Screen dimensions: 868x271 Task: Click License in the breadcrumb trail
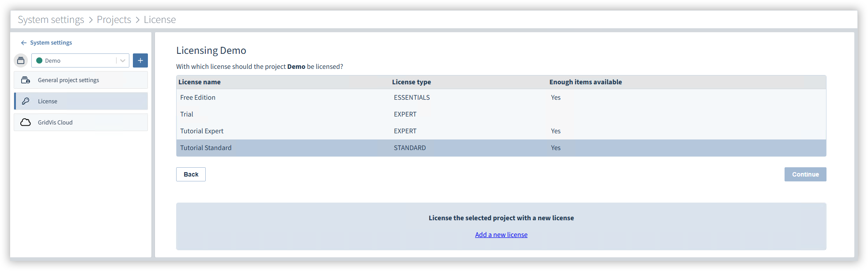pyautogui.click(x=160, y=19)
